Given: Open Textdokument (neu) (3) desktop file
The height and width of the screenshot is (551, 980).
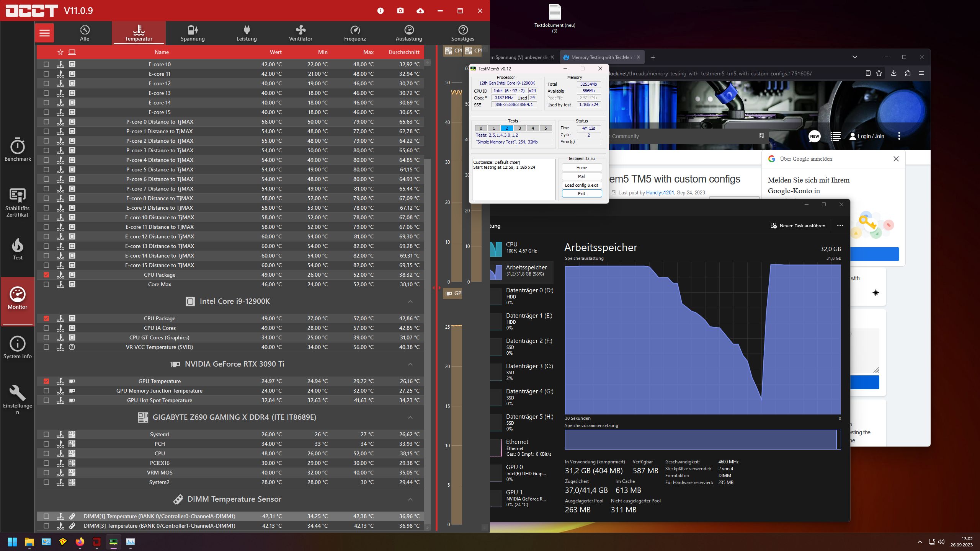Looking at the screenshot, I should [x=555, y=18].
